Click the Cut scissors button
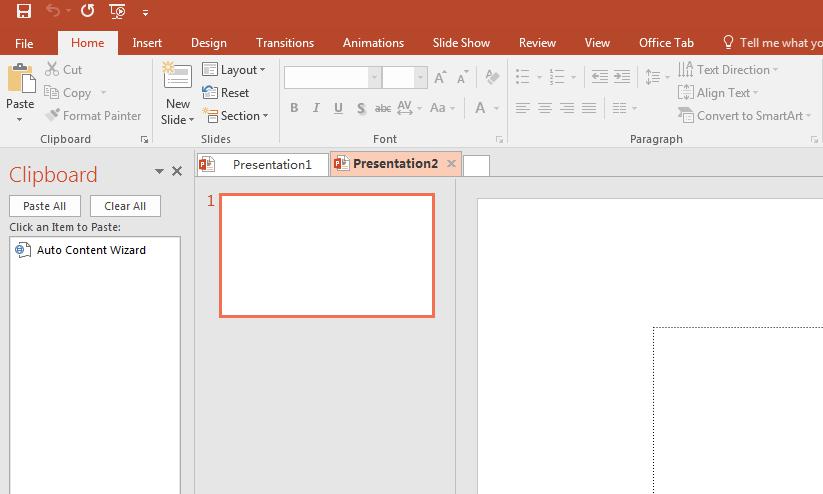The height and width of the screenshot is (494, 823). [64, 69]
